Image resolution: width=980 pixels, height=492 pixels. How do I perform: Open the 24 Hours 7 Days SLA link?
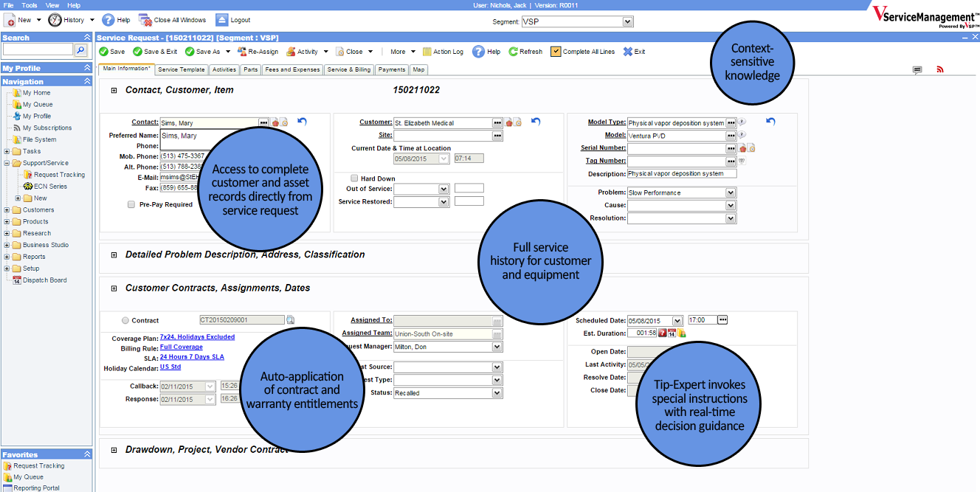pyautogui.click(x=192, y=357)
